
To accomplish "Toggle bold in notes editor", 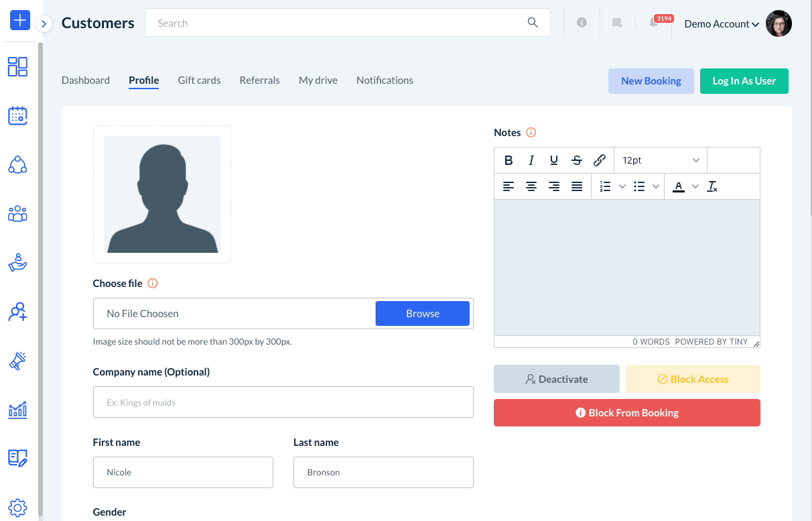I will click(x=509, y=160).
